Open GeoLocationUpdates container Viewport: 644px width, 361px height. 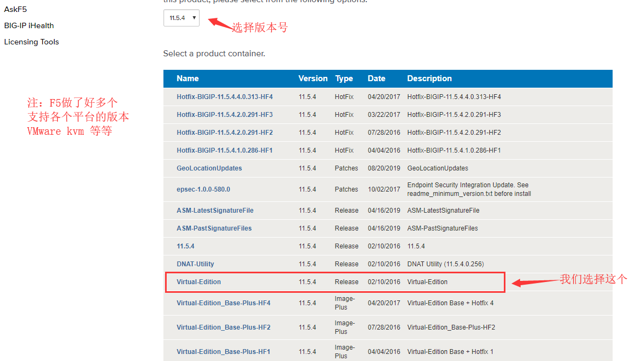coord(209,168)
